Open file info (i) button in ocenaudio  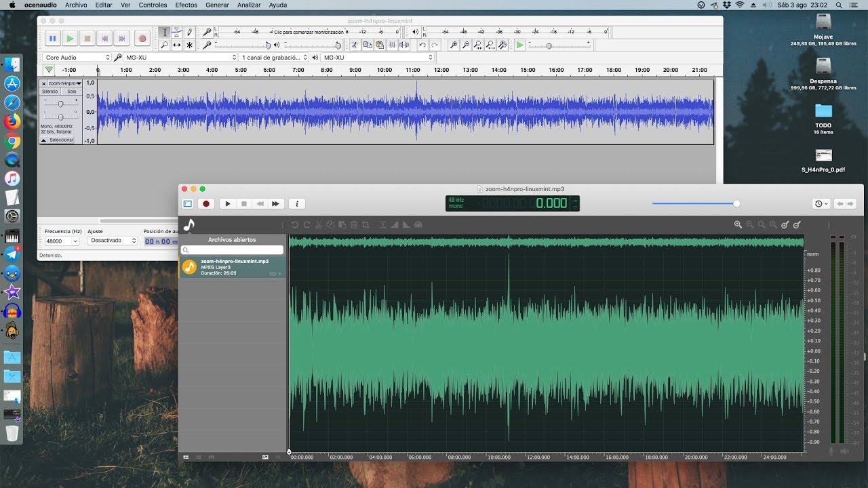[x=296, y=203]
